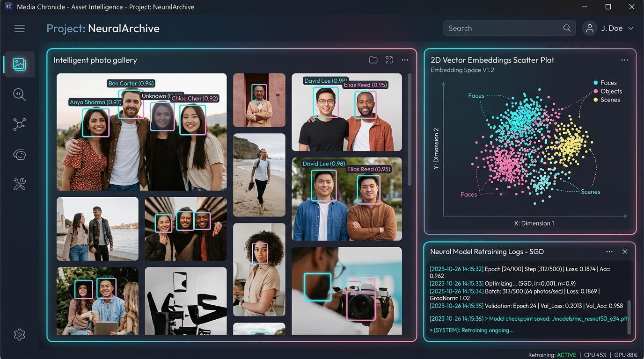The width and height of the screenshot is (644, 359).
Task: Open the elderly man at red door photo
Action: point(259,100)
